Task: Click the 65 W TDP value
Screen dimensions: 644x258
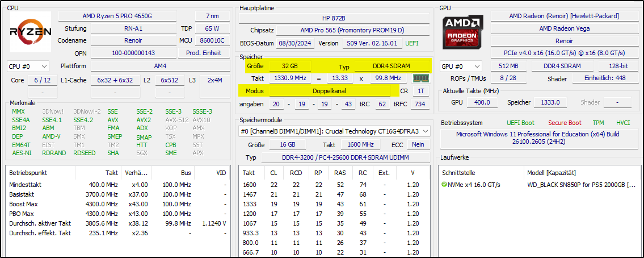Action: coord(212,29)
